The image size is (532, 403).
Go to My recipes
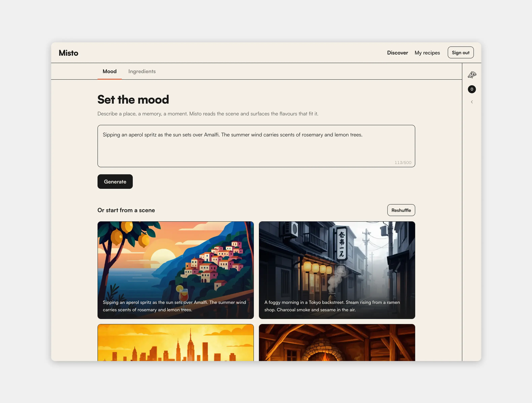click(427, 53)
